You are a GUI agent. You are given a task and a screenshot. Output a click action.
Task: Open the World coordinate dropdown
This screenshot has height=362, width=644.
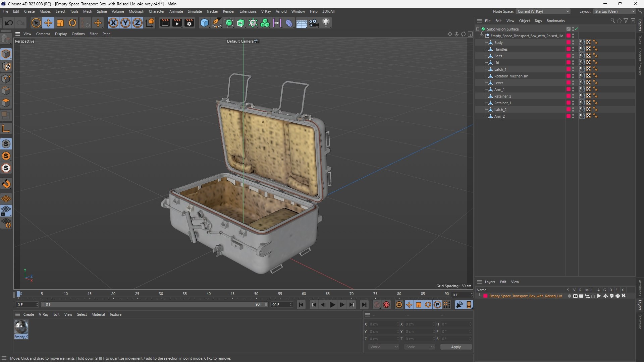pyautogui.click(x=384, y=347)
